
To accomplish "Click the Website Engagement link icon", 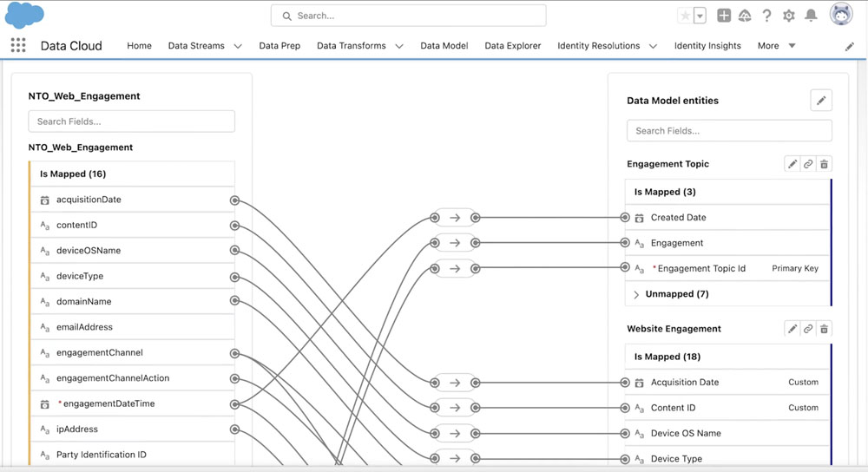I will coord(808,329).
